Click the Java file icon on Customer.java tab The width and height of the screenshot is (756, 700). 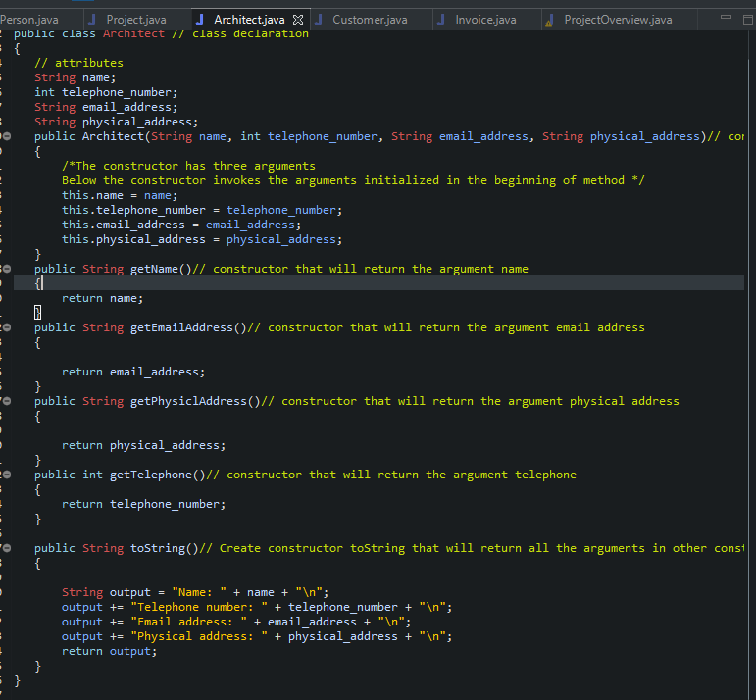click(319, 20)
